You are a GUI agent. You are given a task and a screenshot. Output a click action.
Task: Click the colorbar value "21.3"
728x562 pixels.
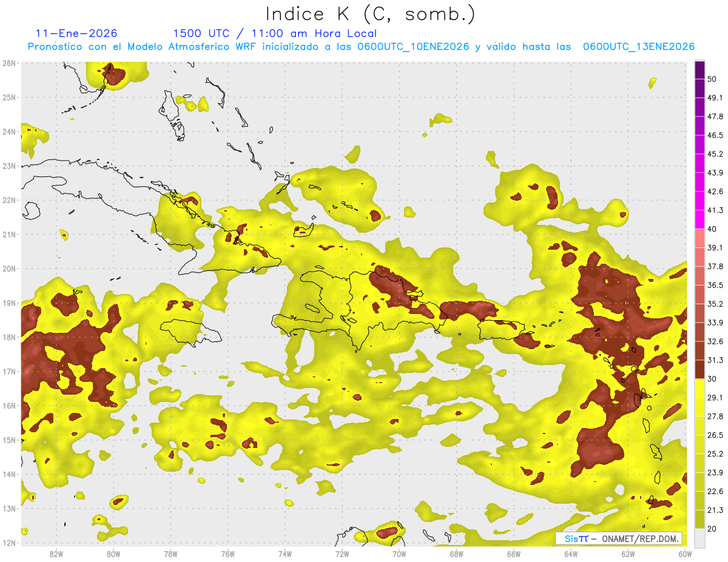[x=715, y=510]
